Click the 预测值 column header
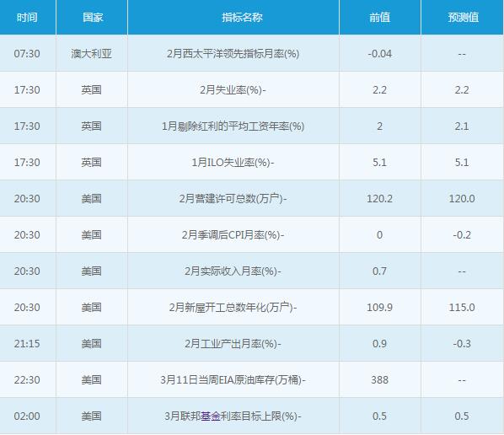504x435 pixels. (x=464, y=18)
